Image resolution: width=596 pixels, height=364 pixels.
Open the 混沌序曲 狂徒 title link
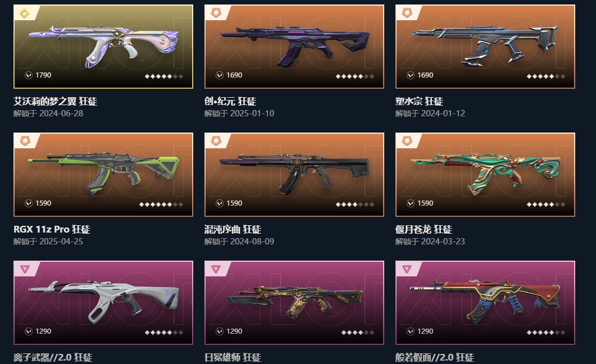pyautogui.click(x=233, y=230)
